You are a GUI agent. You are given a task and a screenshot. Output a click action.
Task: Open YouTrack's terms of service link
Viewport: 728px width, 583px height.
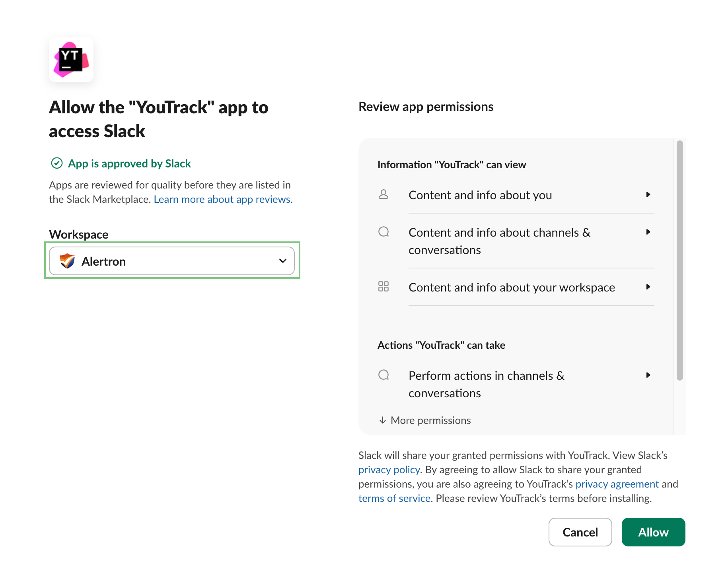point(394,498)
